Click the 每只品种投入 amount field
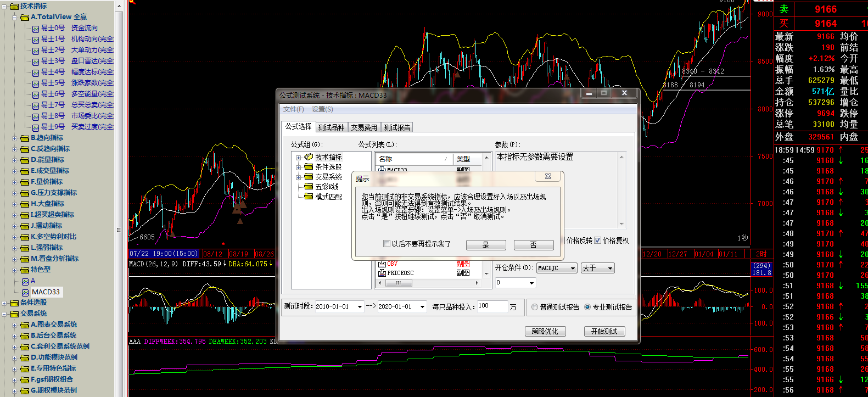Screen dimensions: 868x397 click(x=492, y=306)
